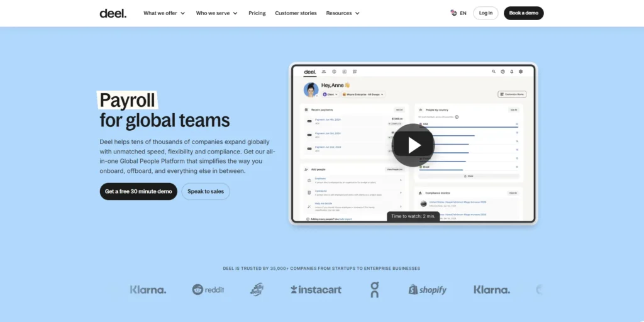Screen dimensions: 644x322
Task: Click the notification bell in dashboard preview
Action: click(511, 72)
